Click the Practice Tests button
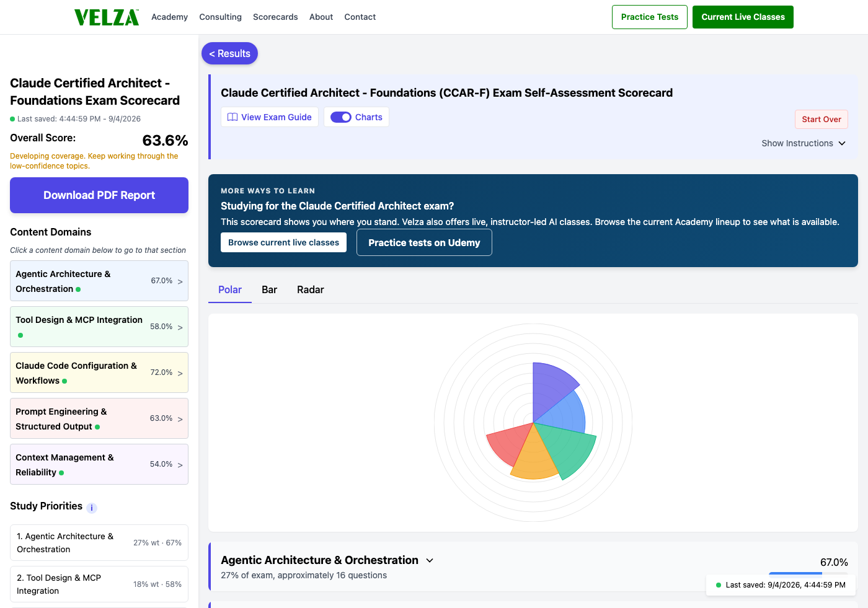The image size is (868, 608). 650,17
